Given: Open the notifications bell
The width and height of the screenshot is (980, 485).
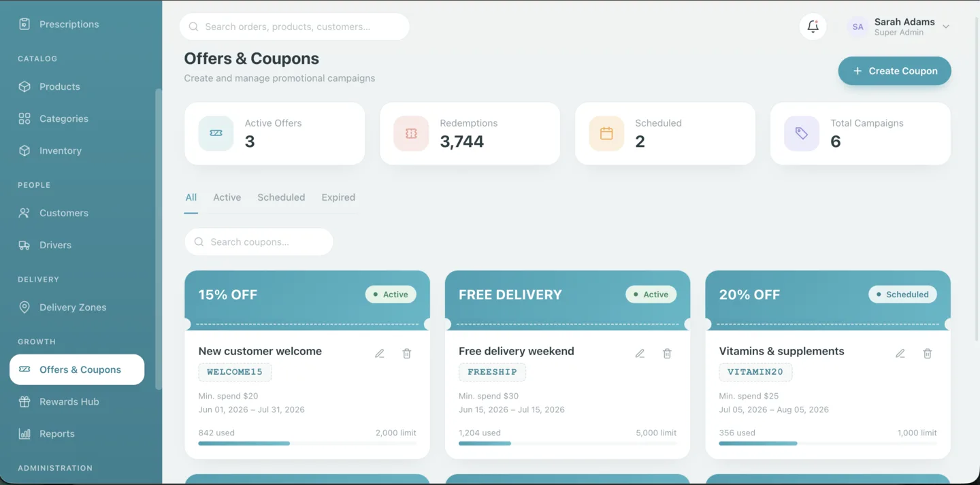Looking at the screenshot, I should [813, 27].
